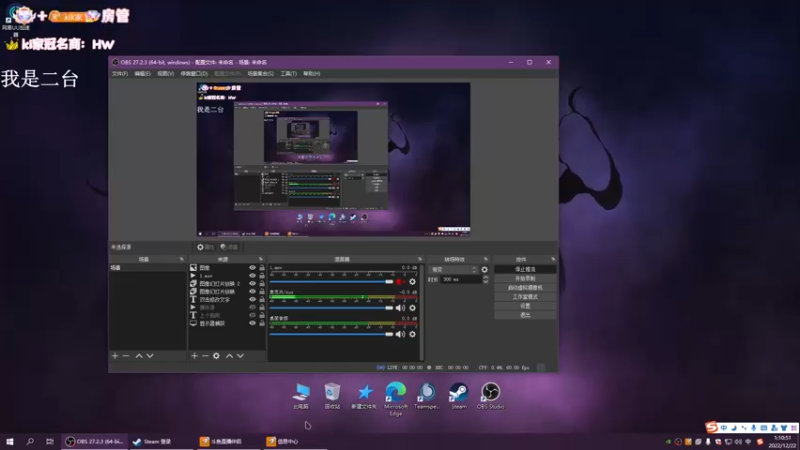The image size is (800, 450).
Task: Open audio settings gear for 麦克风/Aux channel
Action: pyautogui.click(x=412, y=308)
